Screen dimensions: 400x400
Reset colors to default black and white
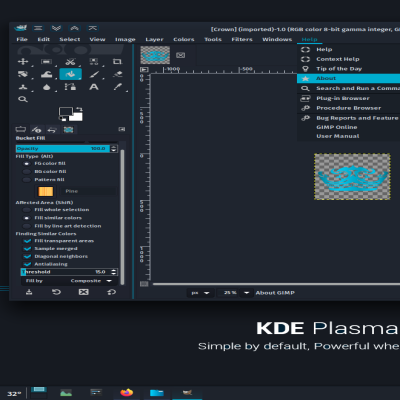[62, 118]
